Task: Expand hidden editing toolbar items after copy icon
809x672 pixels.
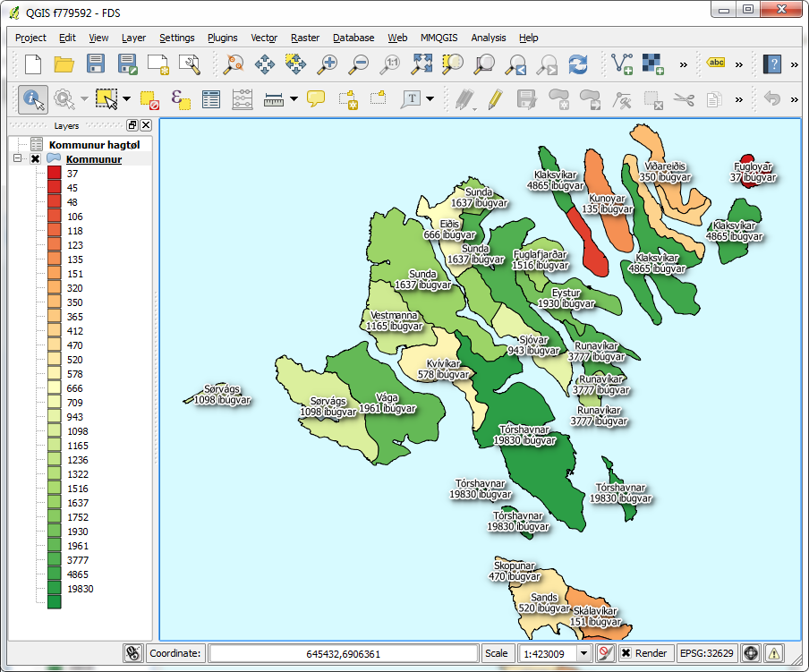Action: [x=739, y=99]
